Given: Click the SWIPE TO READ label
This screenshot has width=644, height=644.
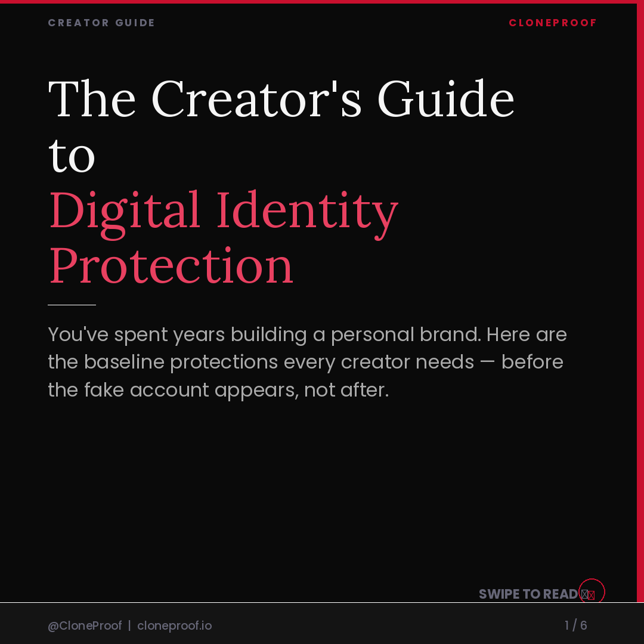Looking at the screenshot, I should [x=528, y=594].
